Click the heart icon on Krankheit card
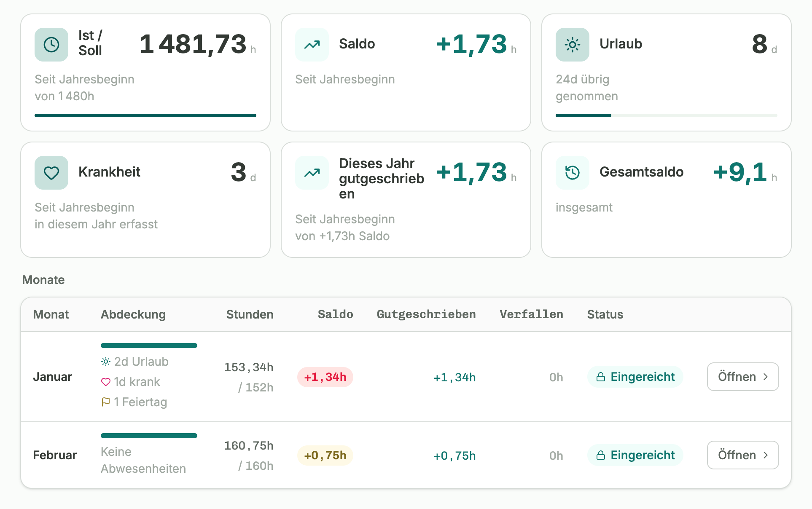The image size is (812, 509). point(51,173)
